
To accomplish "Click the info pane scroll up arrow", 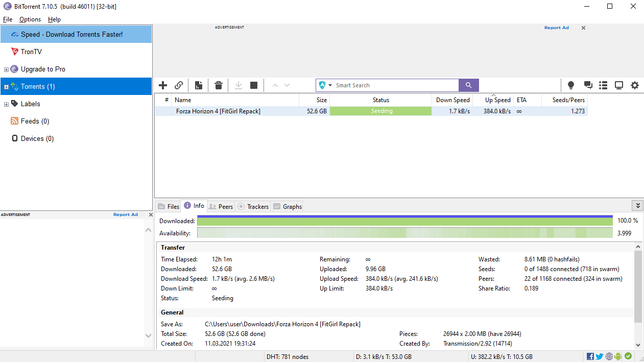I will (638, 247).
